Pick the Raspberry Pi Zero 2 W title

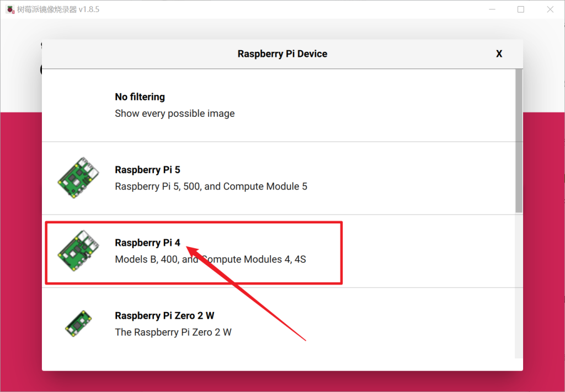164,316
